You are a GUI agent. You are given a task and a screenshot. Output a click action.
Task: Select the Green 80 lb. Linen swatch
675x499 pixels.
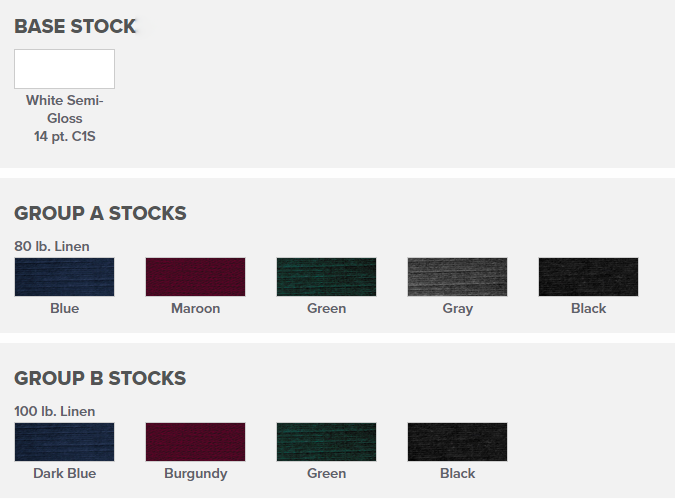326,277
